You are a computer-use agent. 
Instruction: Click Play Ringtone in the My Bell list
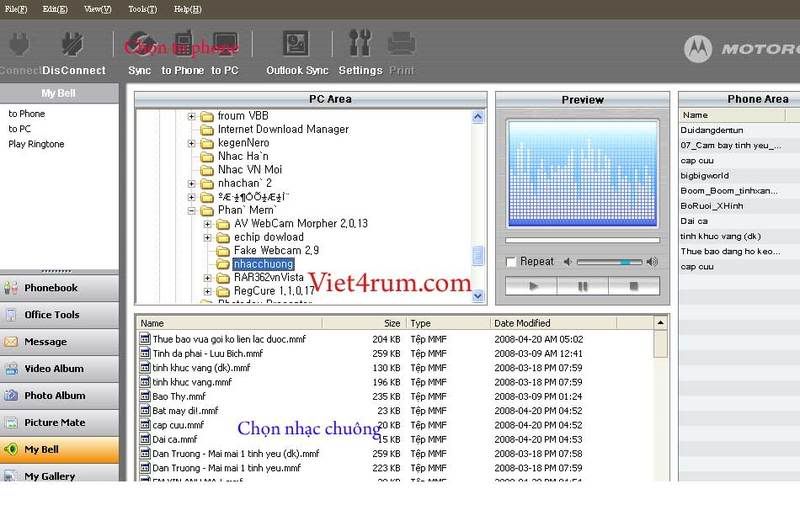(x=36, y=144)
